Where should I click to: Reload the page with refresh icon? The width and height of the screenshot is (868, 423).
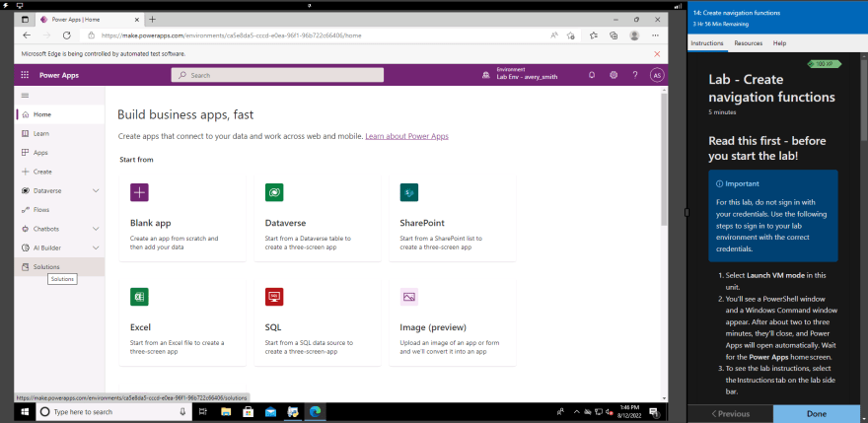pyautogui.click(x=66, y=35)
